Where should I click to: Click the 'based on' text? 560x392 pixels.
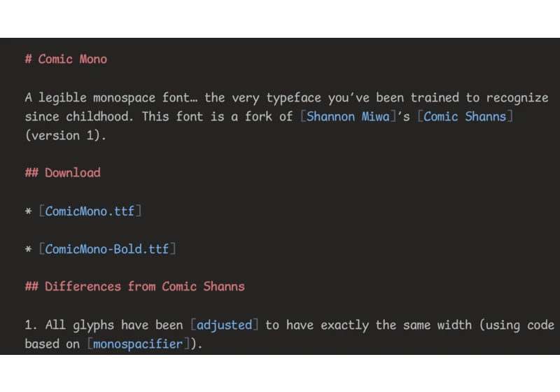point(52,344)
